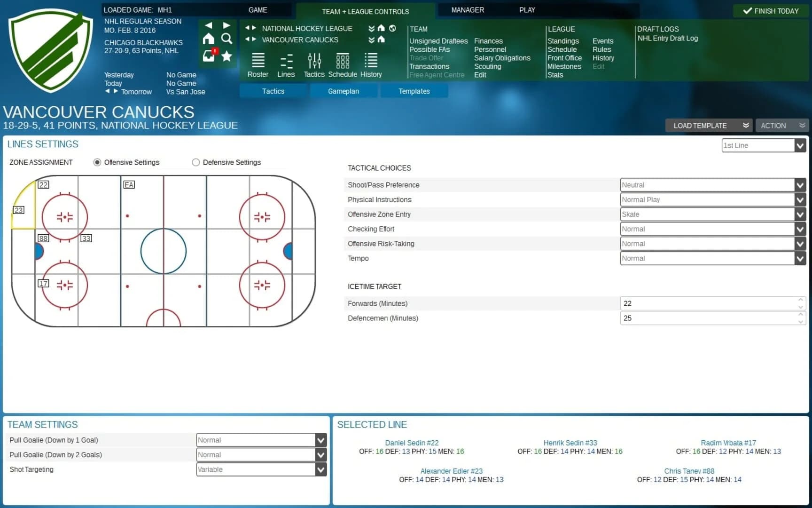Click the star favorites icon
This screenshot has height=508, width=812.
pos(227,56)
